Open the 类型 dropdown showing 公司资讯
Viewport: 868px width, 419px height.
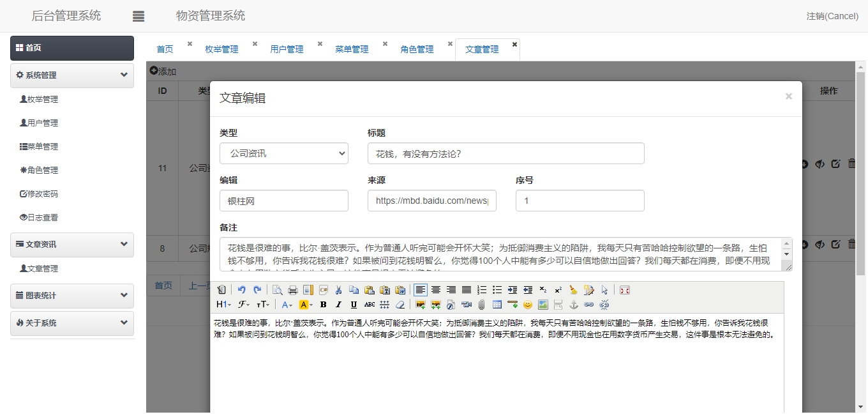pyautogui.click(x=284, y=153)
